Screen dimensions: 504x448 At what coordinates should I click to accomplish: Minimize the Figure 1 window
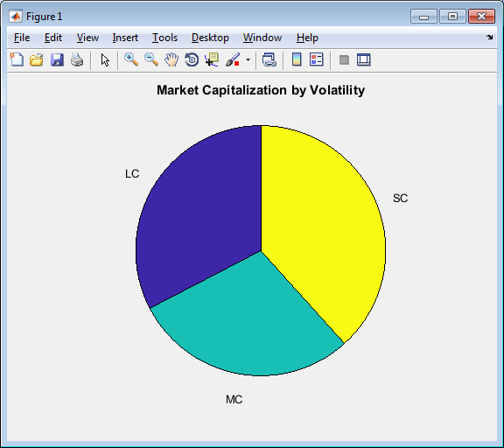click(x=423, y=17)
